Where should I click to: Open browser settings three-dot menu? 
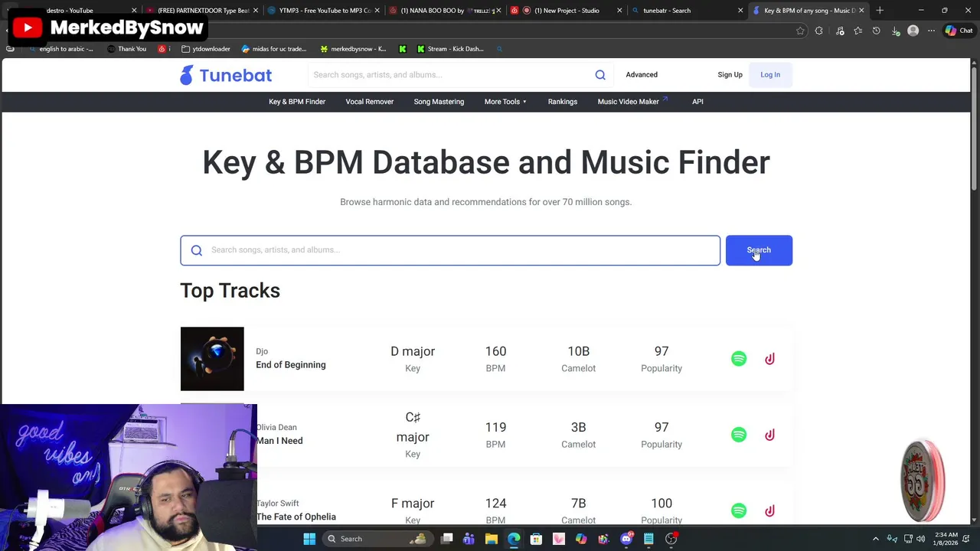click(x=931, y=31)
